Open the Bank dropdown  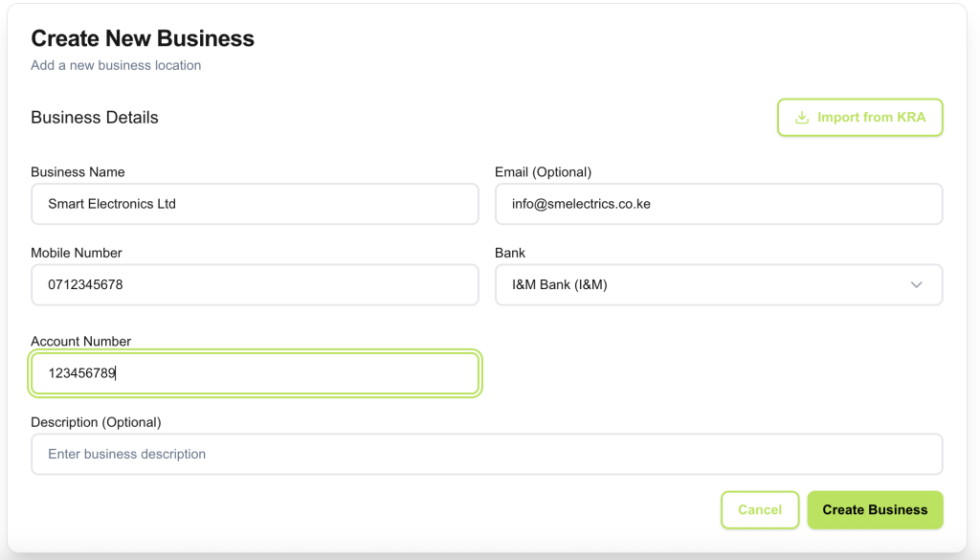pos(719,285)
